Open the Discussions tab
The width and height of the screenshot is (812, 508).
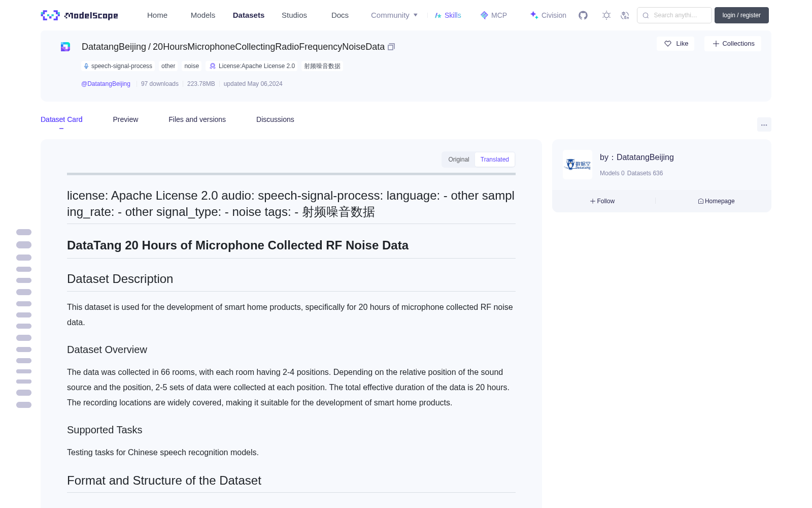coord(275,119)
